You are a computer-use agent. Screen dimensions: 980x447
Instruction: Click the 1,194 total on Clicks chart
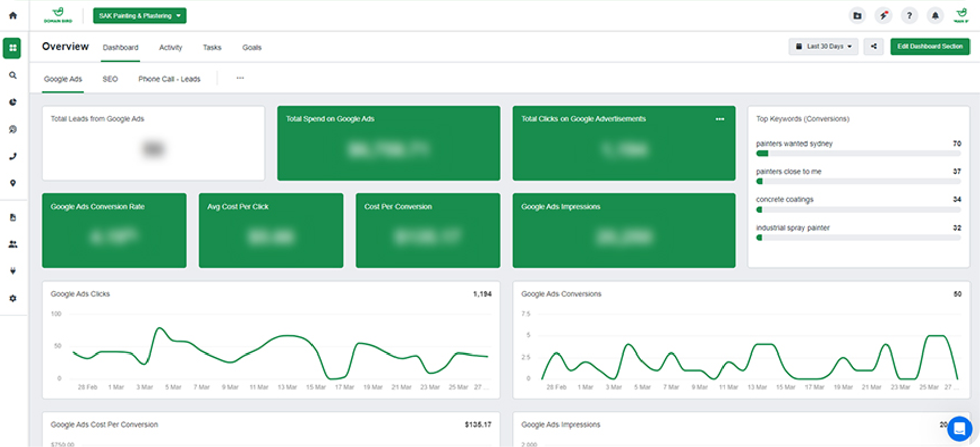coord(482,294)
